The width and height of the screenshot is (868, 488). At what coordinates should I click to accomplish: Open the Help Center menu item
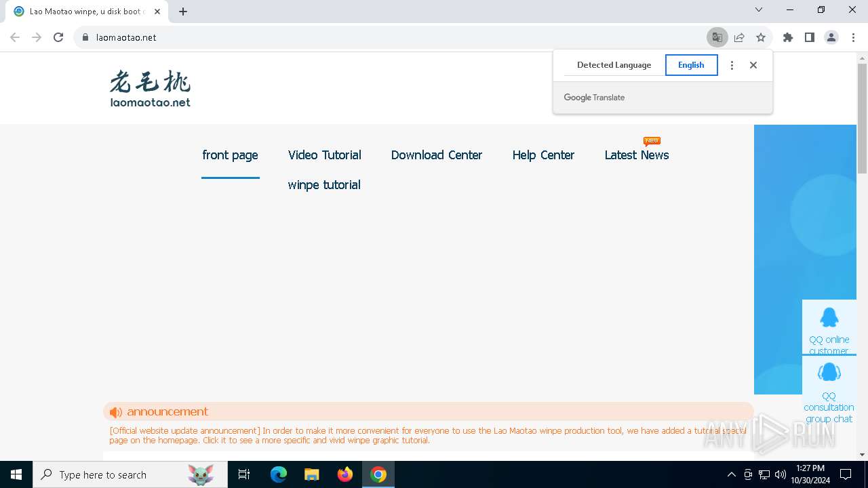coord(543,155)
